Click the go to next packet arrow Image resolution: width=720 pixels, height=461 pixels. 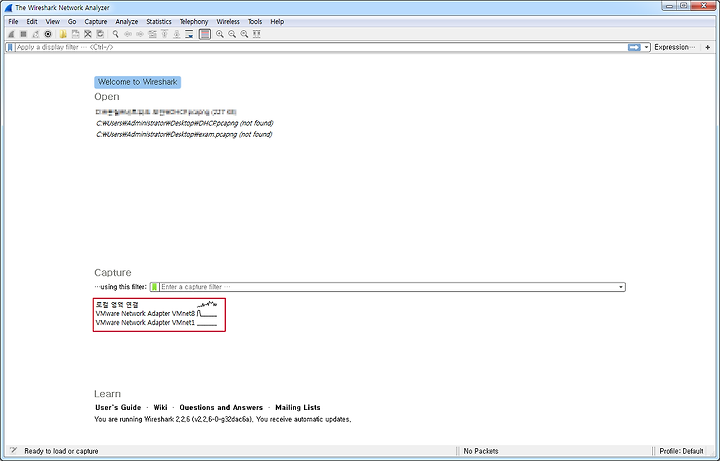(x=140, y=34)
